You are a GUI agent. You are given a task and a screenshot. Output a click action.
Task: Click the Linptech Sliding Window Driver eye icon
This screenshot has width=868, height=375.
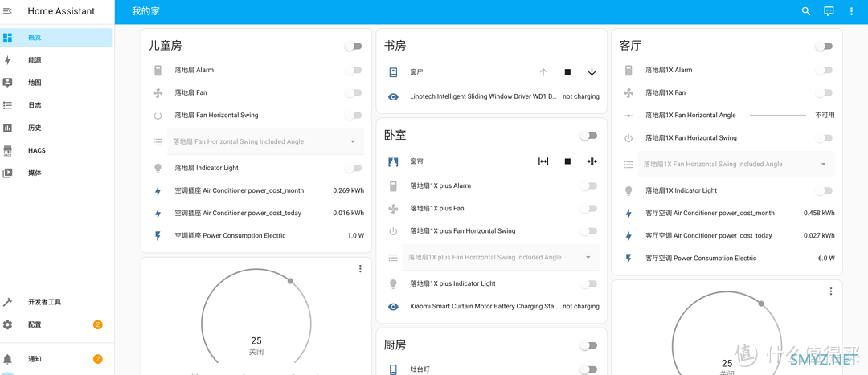[x=393, y=96]
